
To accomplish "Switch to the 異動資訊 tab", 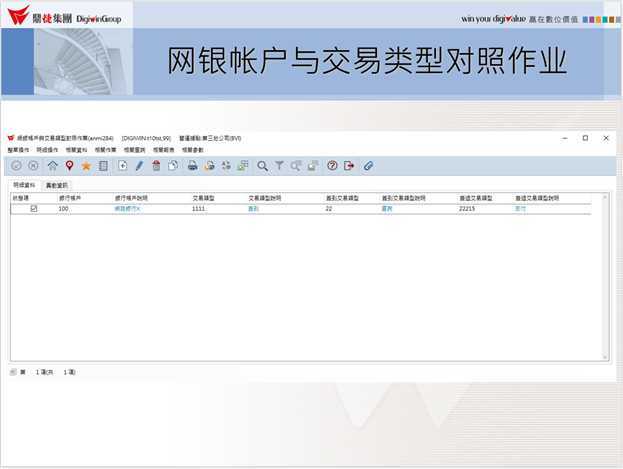I will pos(57,185).
